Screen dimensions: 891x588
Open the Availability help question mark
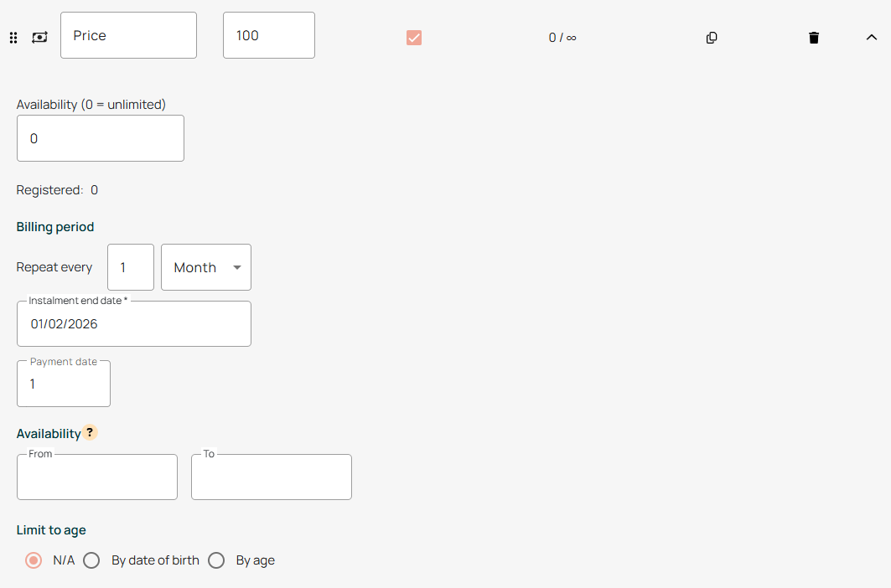pyautogui.click(x=90, y=433)
